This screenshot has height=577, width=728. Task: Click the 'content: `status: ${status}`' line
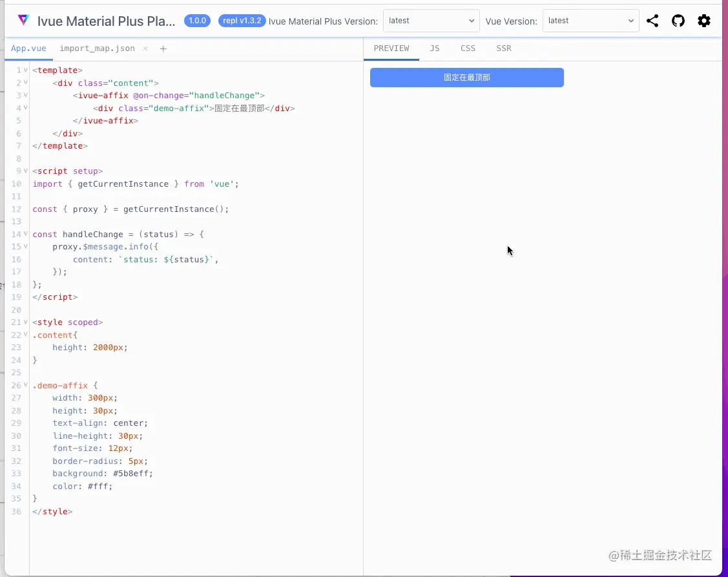145,259
